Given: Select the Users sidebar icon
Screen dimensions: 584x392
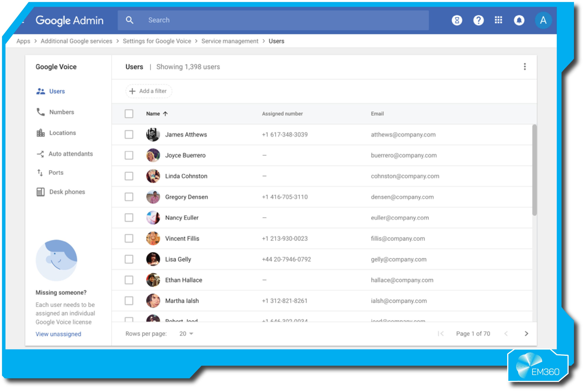Looking at the screenshot, I should pos(40,91).
